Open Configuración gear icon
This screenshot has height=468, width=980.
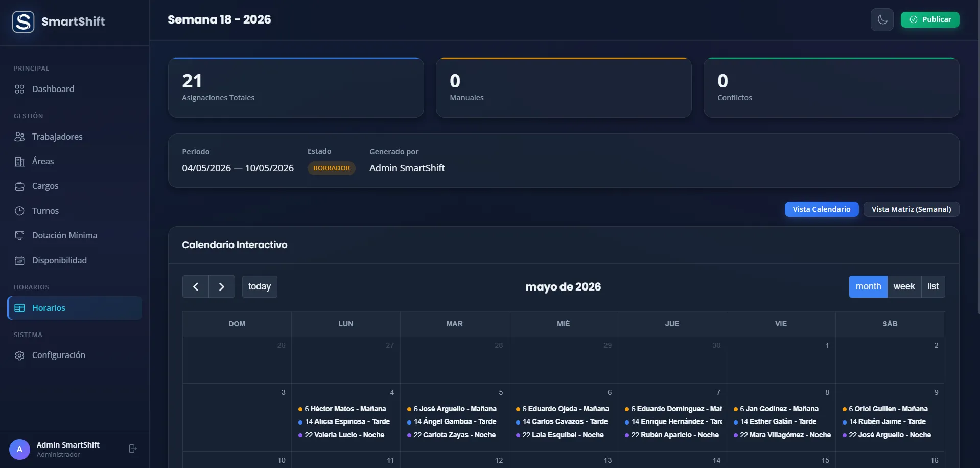pos(19,355)
